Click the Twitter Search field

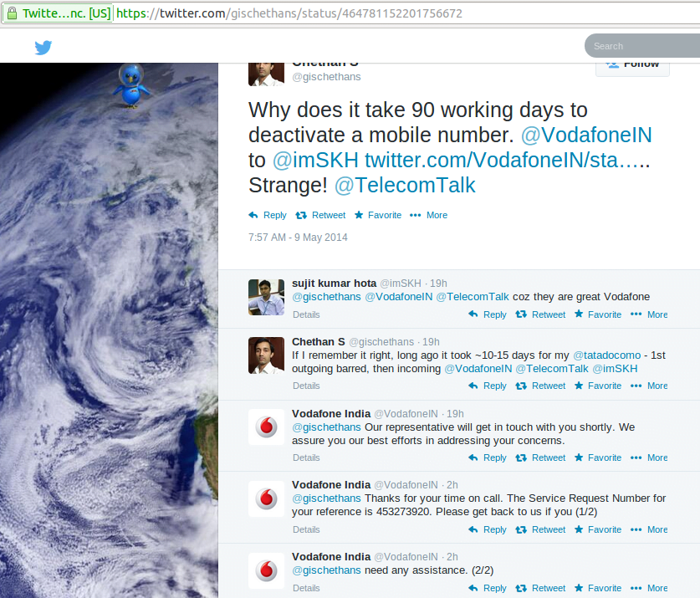tap(642, 45)
